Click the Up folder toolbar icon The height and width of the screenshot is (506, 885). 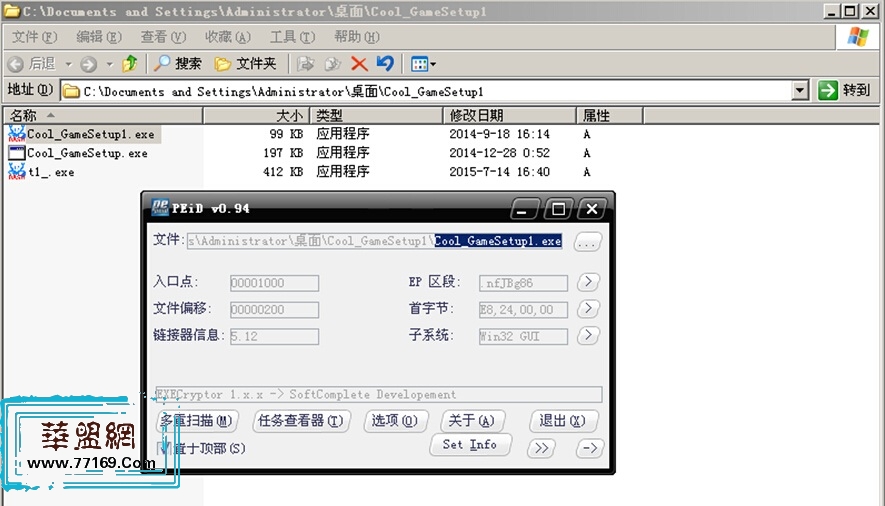[129, 64]
